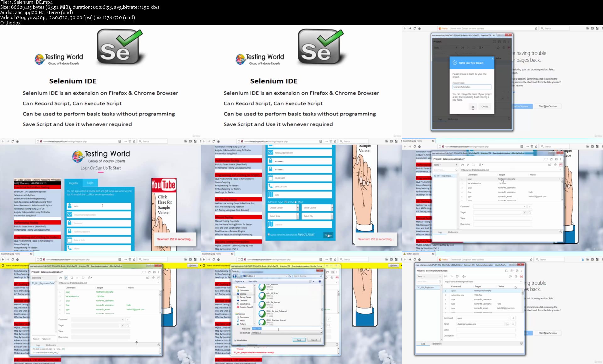Open test execution speed control in IDE with empty Command field
This screenshot has width=603, height=364.
coord(481,165)
